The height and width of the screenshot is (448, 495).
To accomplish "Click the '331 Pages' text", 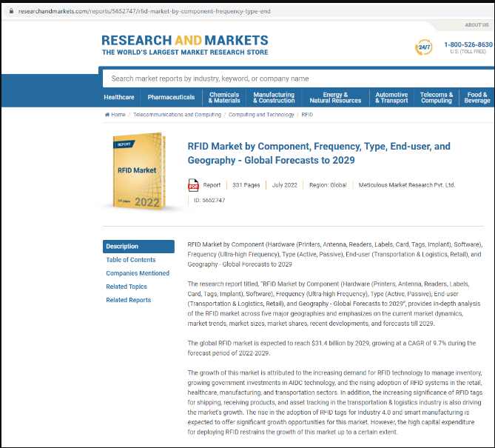I will click(246, 185).
